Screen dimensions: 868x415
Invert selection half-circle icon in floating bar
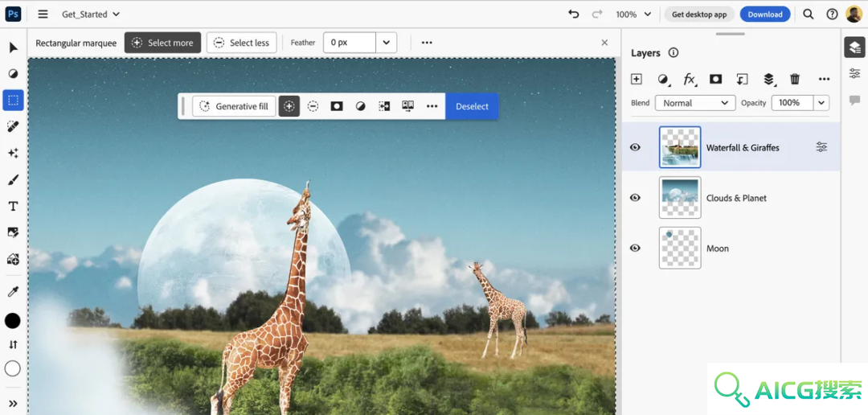360,106
